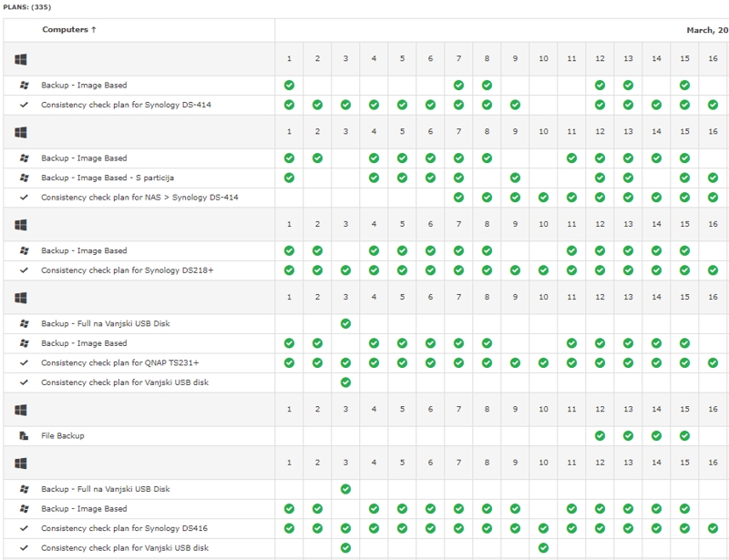Click Synology DS218+ check status on day 3
729x560 pixels.
click(345, 270)
